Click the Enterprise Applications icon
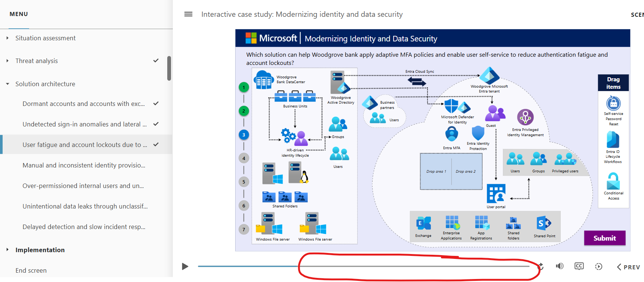644x282 pixels. coord(452,222)
